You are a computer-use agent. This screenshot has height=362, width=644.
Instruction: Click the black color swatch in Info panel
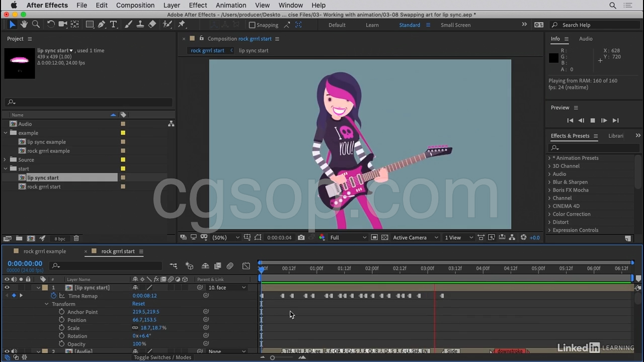point(554,58)
